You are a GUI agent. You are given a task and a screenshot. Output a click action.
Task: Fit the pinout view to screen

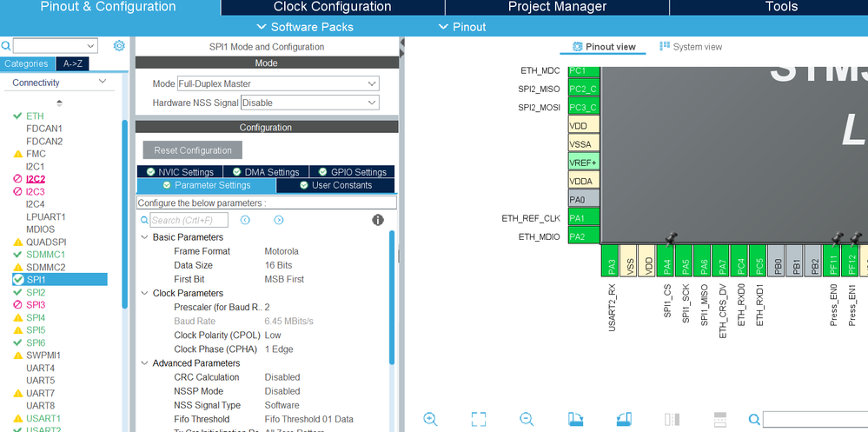coord(478,419)
